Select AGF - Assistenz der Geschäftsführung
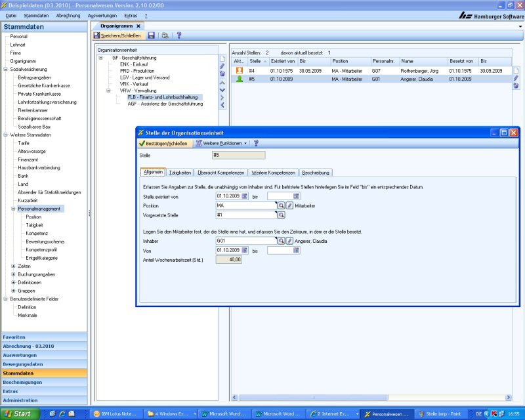 (165, 104)
